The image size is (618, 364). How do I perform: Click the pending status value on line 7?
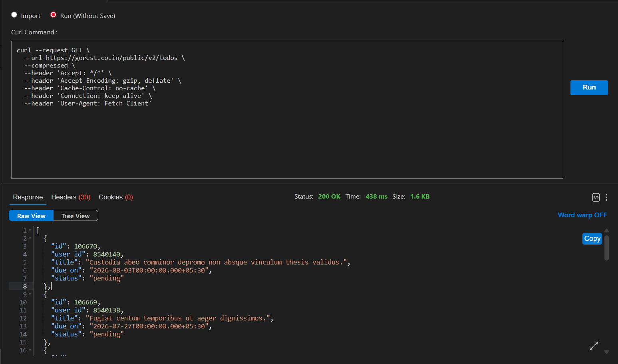click(107, 278)
